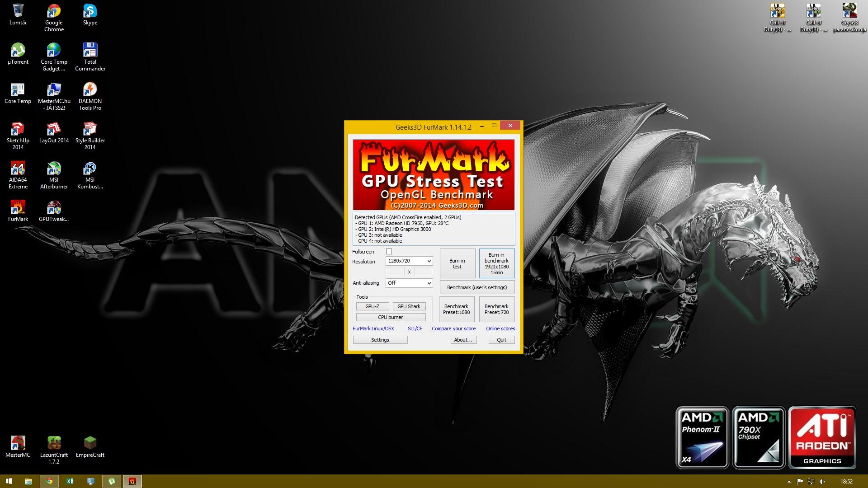Open FurMark Linux/OSX link
The width and height of the screenshot is (868, 488).
point(373,328)
